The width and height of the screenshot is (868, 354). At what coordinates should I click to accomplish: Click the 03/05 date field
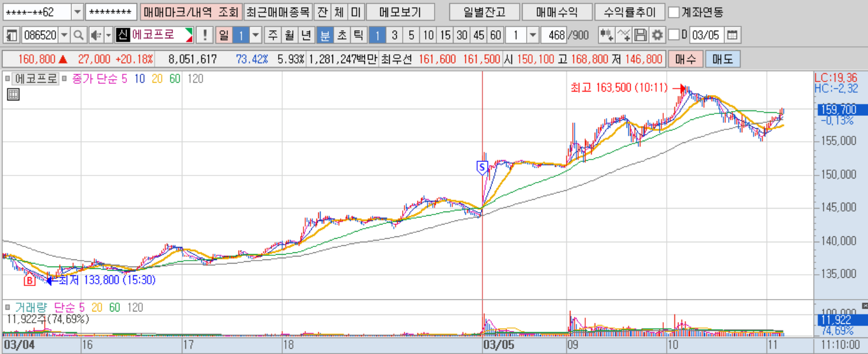click(x=706, y=35)
